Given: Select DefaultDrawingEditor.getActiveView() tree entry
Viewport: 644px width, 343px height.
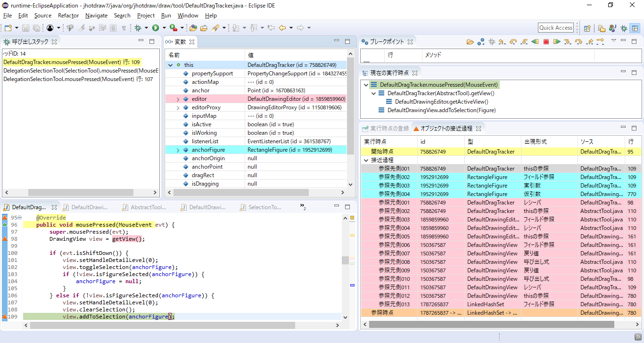Looking at the screenshot, I should [x=441, y=102].
